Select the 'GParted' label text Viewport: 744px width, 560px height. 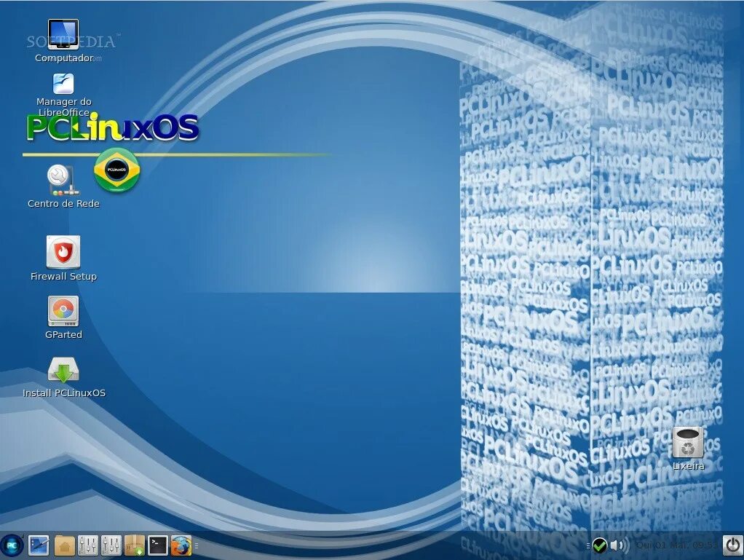[63, 334]
